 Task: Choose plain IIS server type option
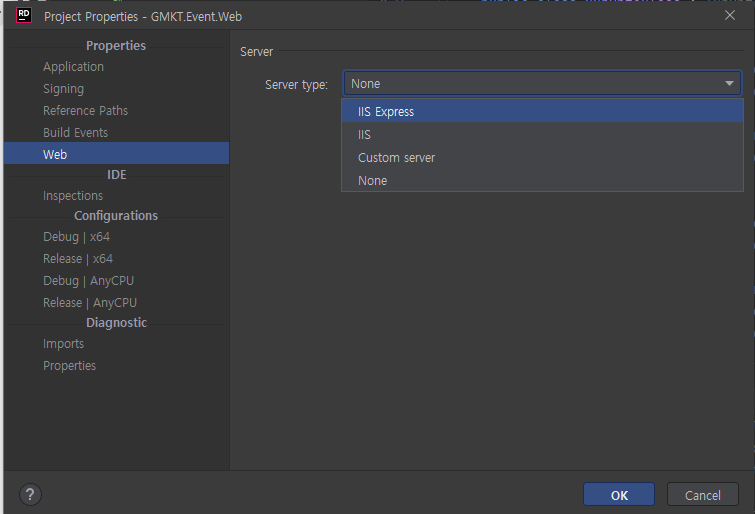(x=542, y=134)
